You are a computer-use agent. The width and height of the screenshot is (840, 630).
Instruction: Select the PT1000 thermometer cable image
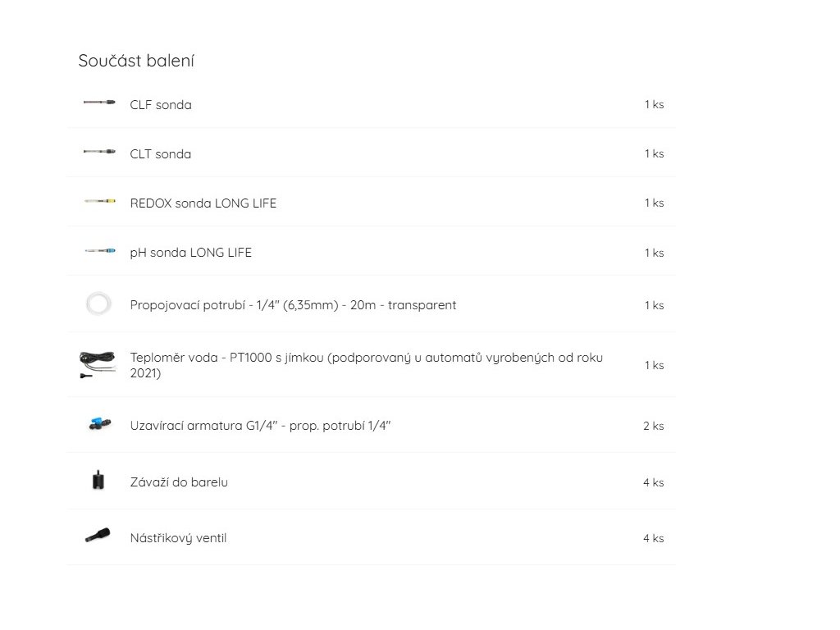98,364
